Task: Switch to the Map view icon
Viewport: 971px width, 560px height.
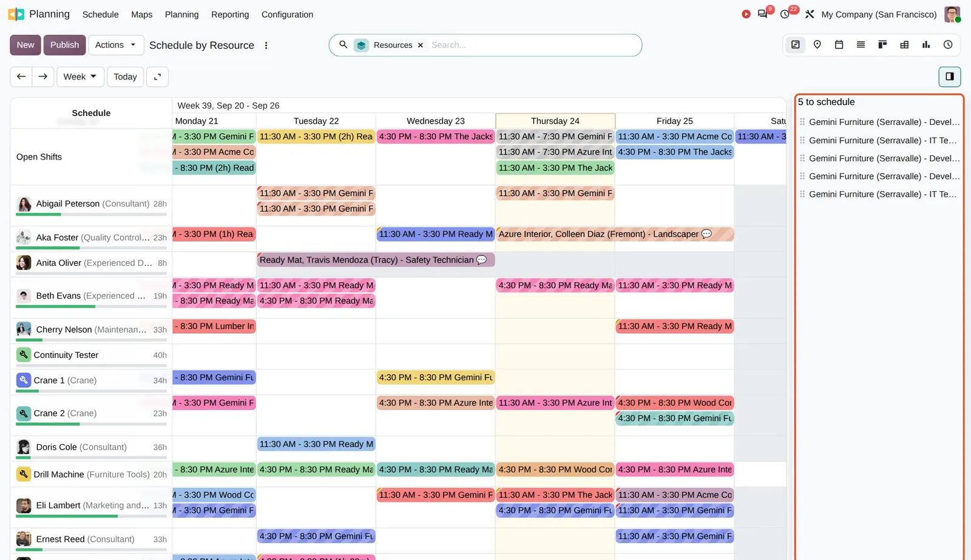Action: pyautogui.click(x=817, y=44)
